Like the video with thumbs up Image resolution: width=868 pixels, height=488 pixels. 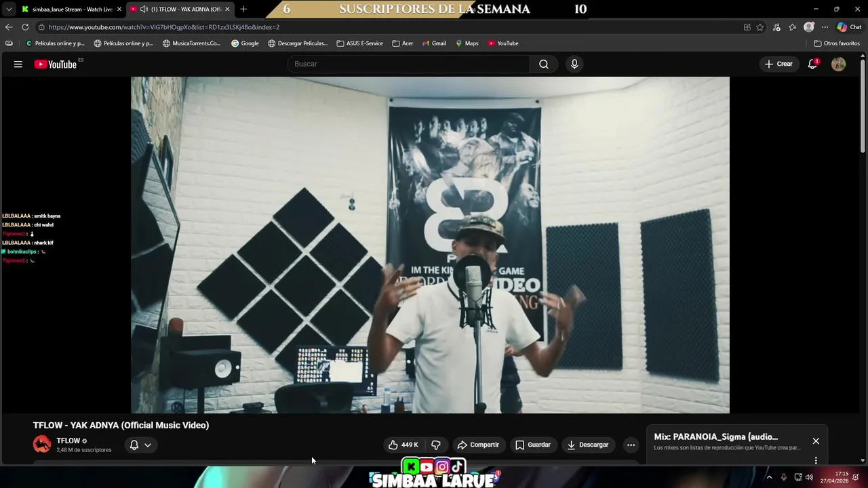coord(403,445)
